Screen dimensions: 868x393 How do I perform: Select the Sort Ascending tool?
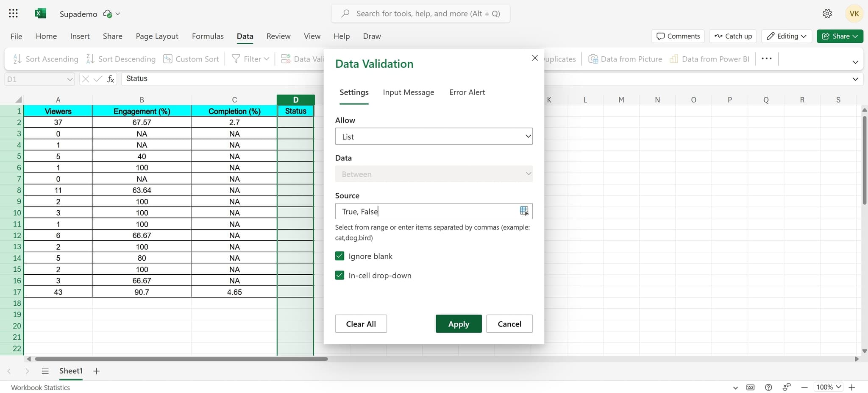[x=45, y=59]
